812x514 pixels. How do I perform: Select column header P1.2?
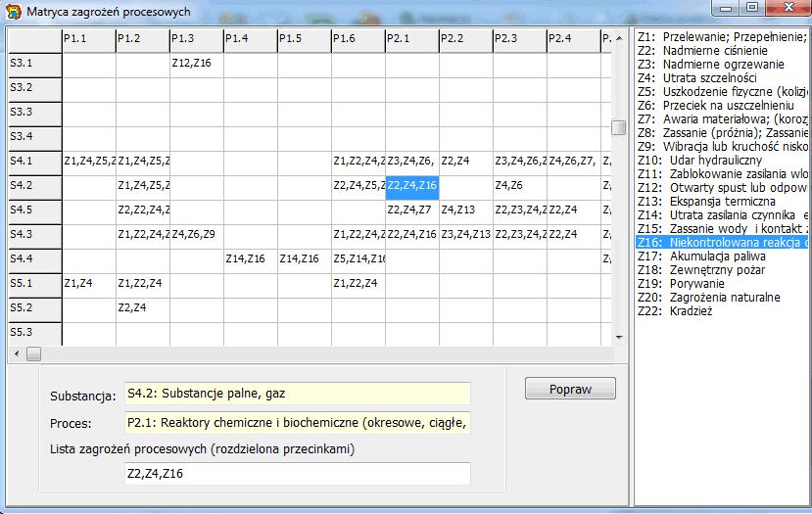[143, 41]
